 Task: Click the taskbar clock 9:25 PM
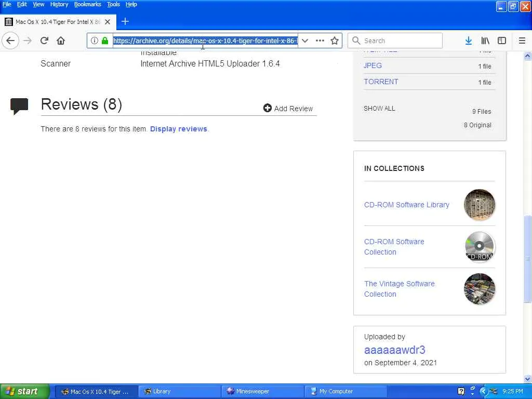(513, 392)
